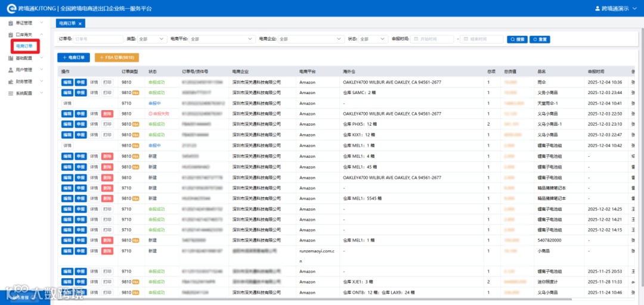The height and width of the screenshot is (305, 644).
Task: Collapse the 口岸海关 menu chevron
Action: coord(42,35)
